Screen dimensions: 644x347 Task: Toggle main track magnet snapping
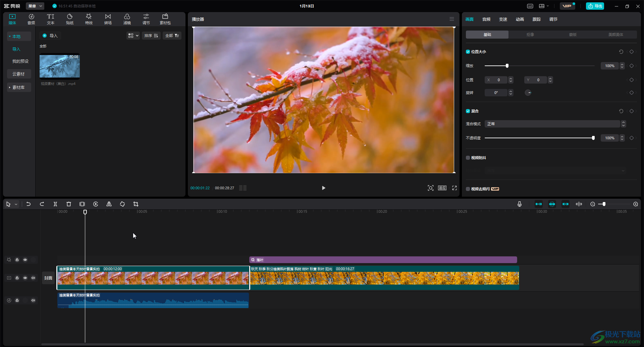tap(539, 204)
